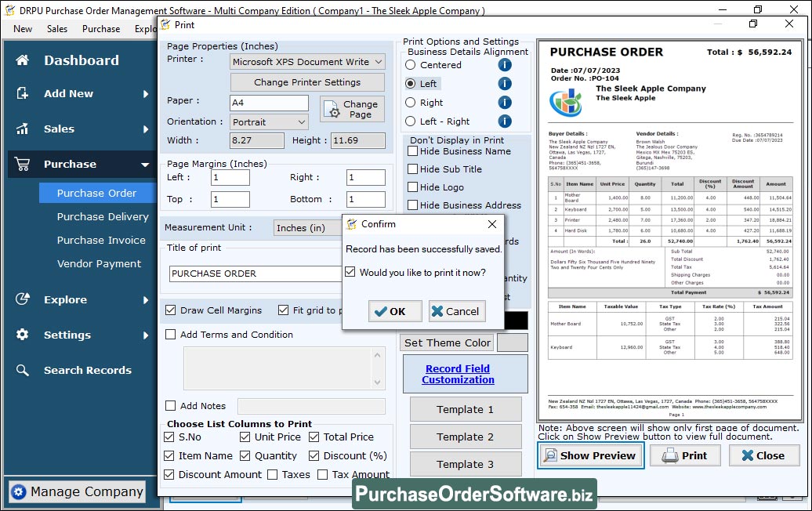Image resolution: width=812 pixels, height=511 pixels.
Task: Collapse the Purchase sidebar section arrow
Action: click(x=145, y=165)
